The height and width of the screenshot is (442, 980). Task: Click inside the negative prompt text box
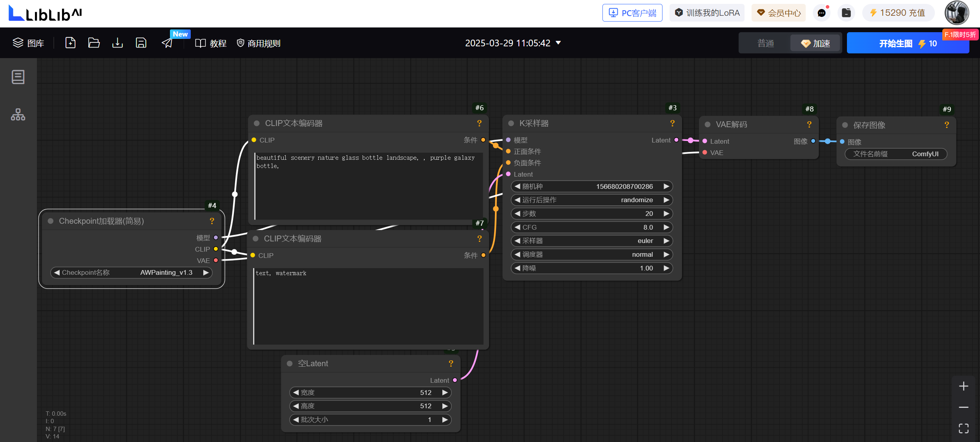point(368,306)
